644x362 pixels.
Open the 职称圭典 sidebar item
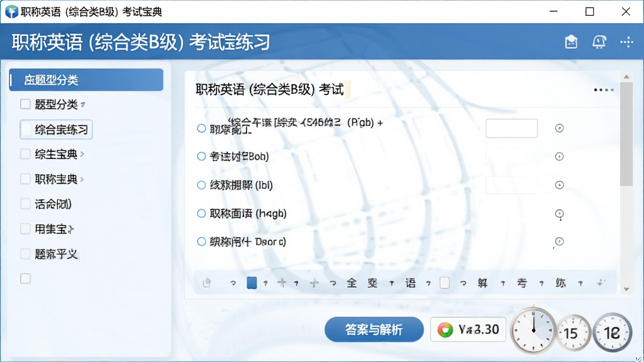click(56, 179)
